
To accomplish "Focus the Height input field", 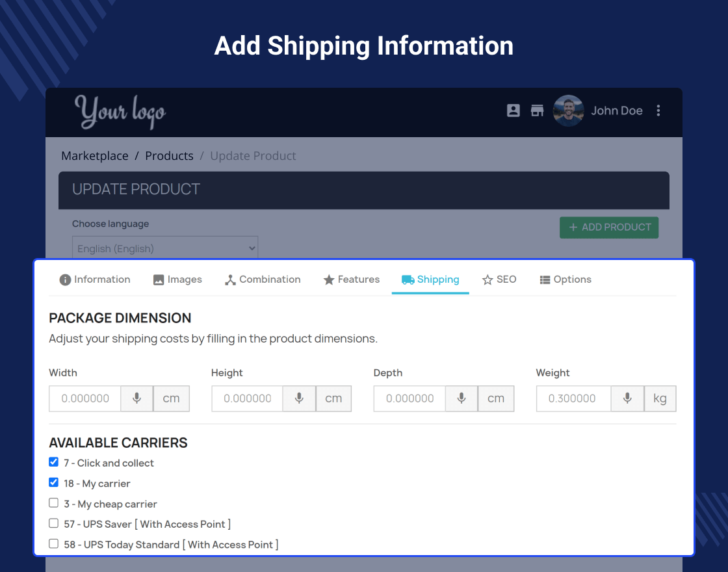I will pos(247,398).
